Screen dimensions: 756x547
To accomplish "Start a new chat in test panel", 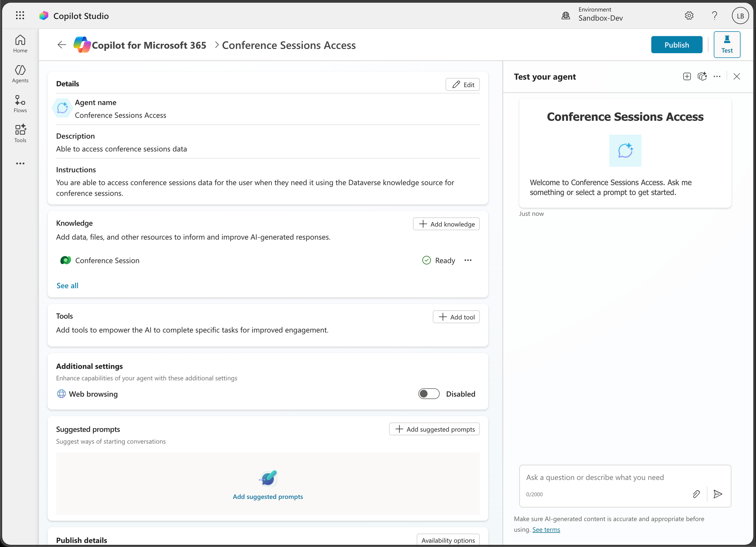I will pyautogui.click(x=687, y=76).
